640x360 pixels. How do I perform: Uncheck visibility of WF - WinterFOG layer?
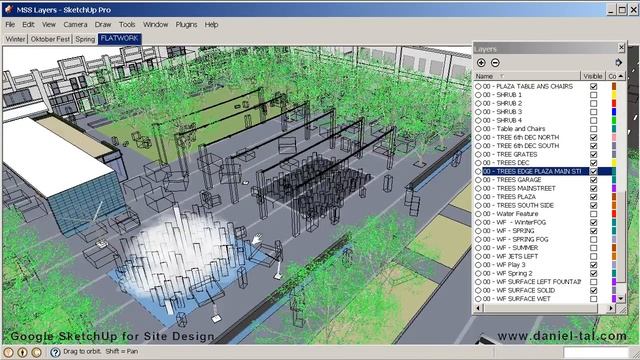coord(593,222)
